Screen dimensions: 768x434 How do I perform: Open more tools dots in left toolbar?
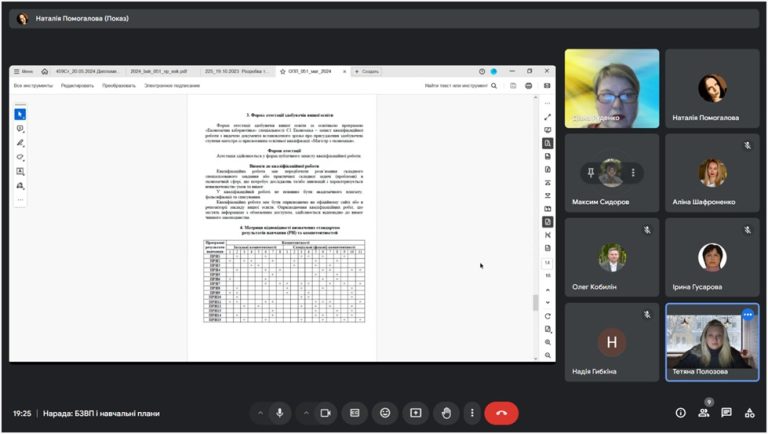coord(20,200)
